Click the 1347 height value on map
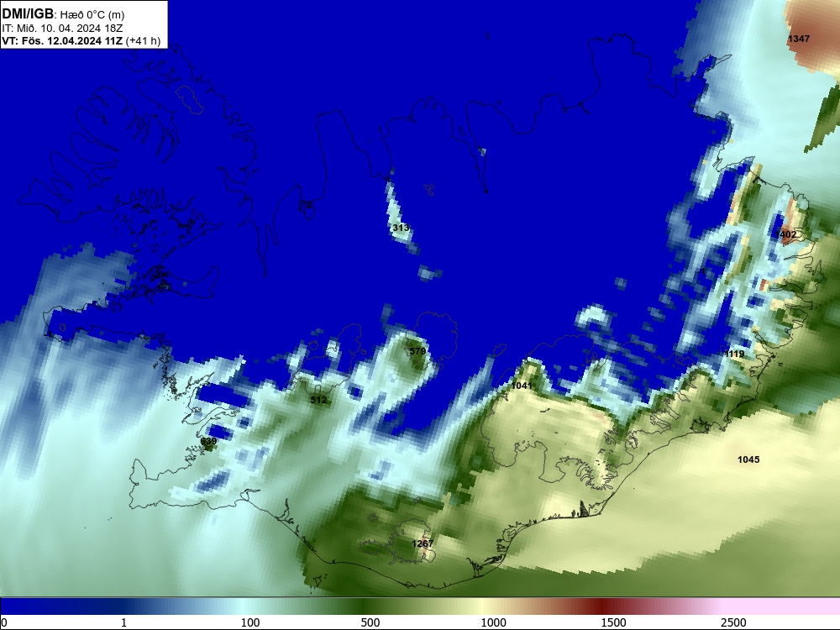The width and height of the screenshot is (840, 630). [x=799, y=39]
